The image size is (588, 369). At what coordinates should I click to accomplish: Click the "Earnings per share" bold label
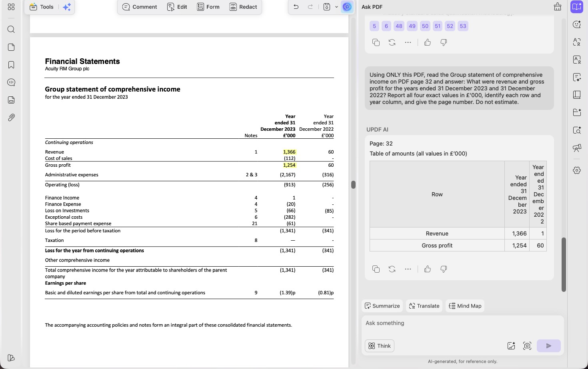pyautogui.click(x=66, y=283)
